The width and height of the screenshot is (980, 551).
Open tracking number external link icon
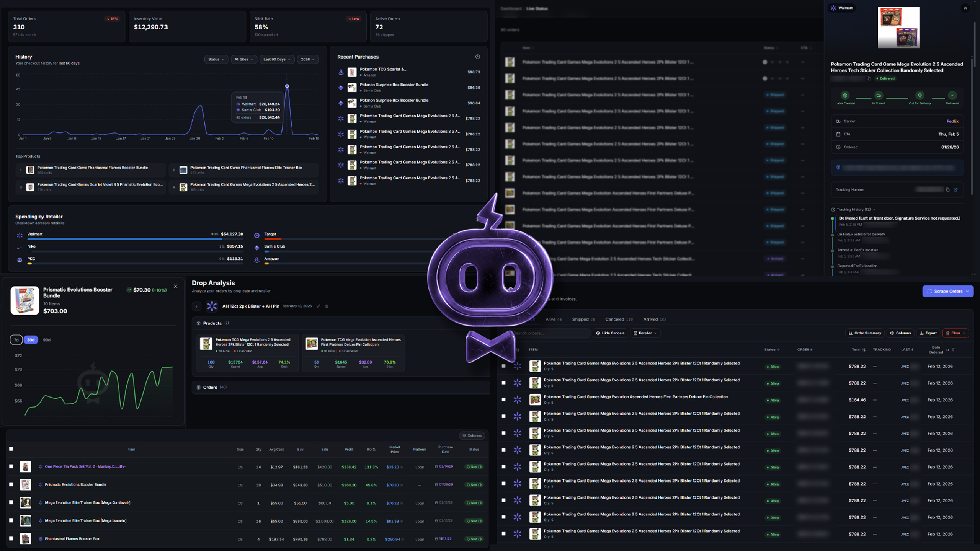pyautogui.click(x=955, y=190)
